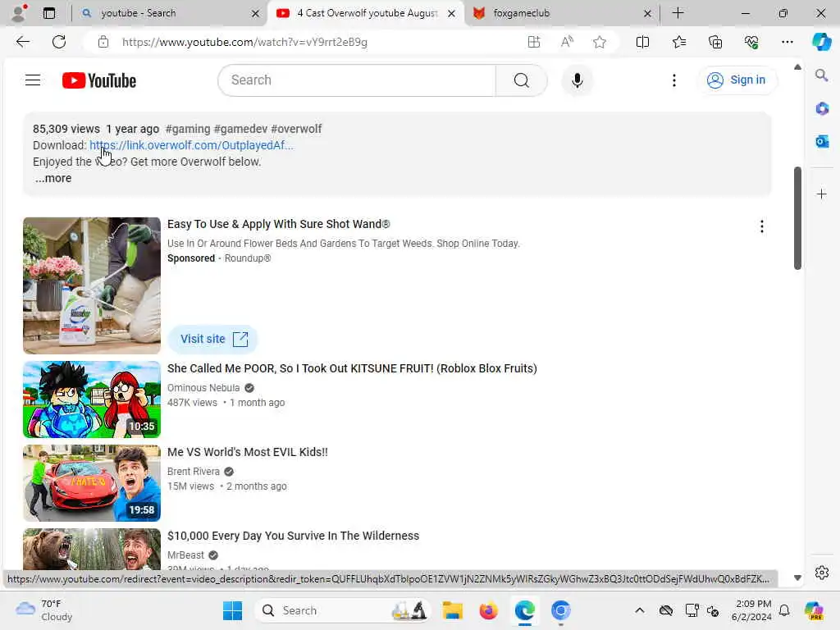The width and height of the screenshot is (840, 630).
Task: Open Kitsune Fruit Roblox video thumbnail
Action: (x=92, y=399)
